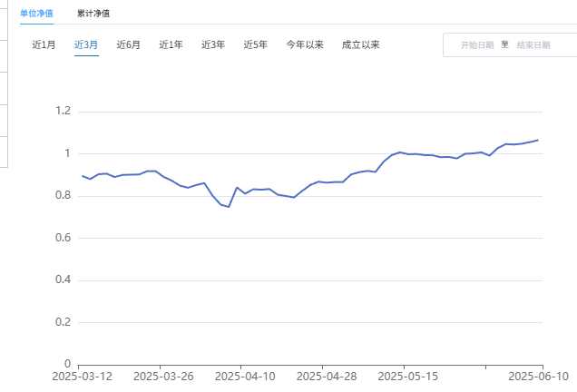This screenshot has width=577, height=392.
Task: Select the 近1月 time range
Action: tap(44, 44)
